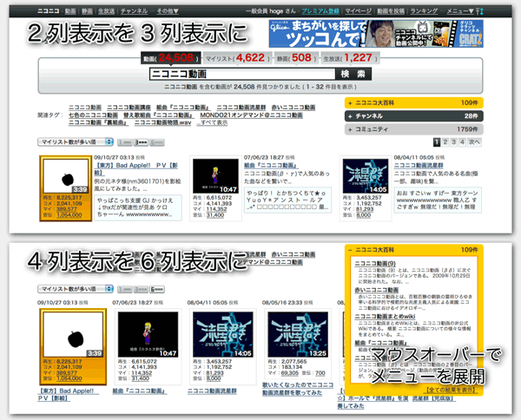Click title 【東方】Bad Apple!! PV【影絵】 in upper view

click(136, 168)
